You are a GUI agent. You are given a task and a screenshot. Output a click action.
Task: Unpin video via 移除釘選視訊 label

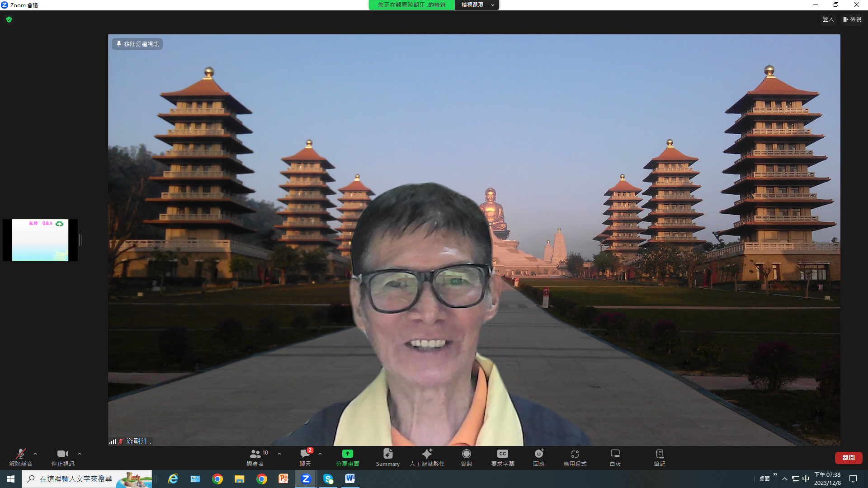coord(137,44)
